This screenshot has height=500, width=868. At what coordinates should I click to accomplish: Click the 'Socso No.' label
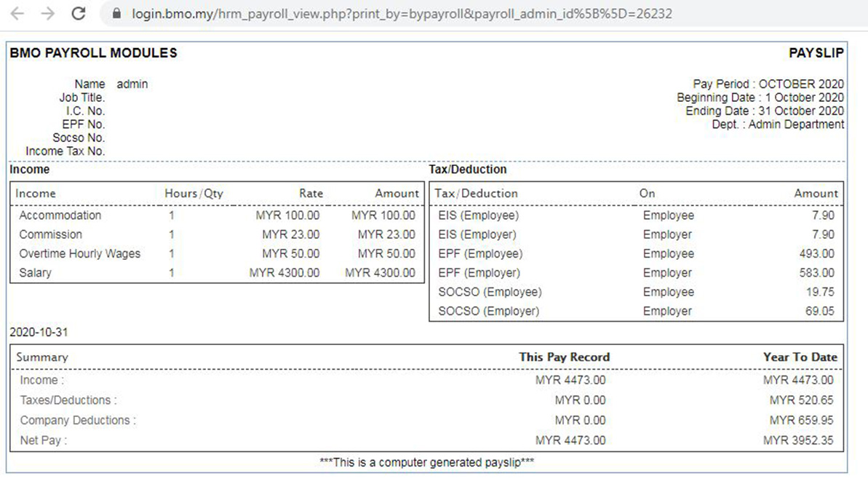point(79,138)
